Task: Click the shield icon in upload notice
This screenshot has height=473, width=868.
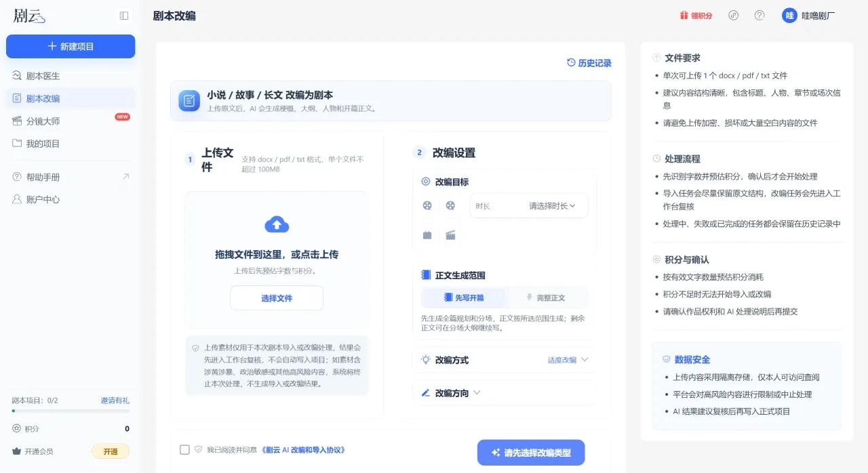Action: pos(195,348)
